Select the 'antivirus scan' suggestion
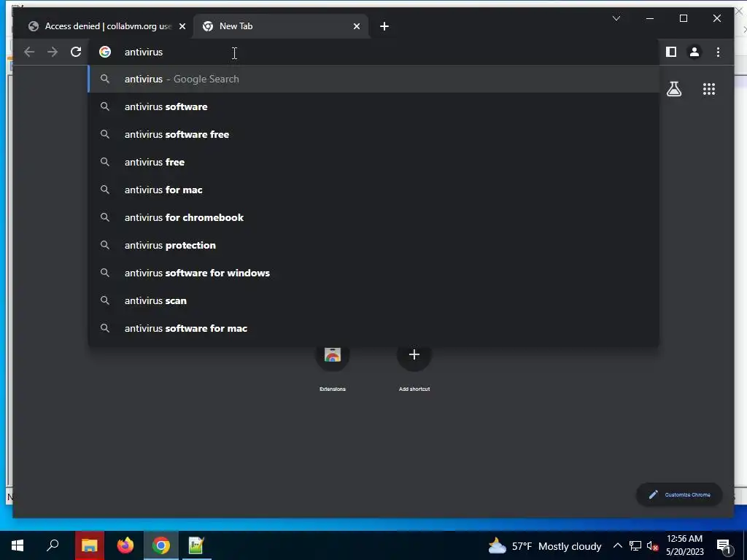The width and height of the screenshot is (747, 560). (x=374, y=300)
